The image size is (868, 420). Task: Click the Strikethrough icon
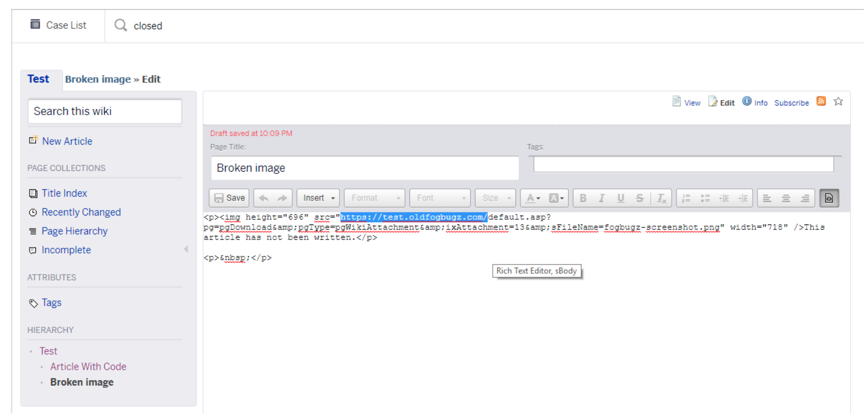pos(640,198)
